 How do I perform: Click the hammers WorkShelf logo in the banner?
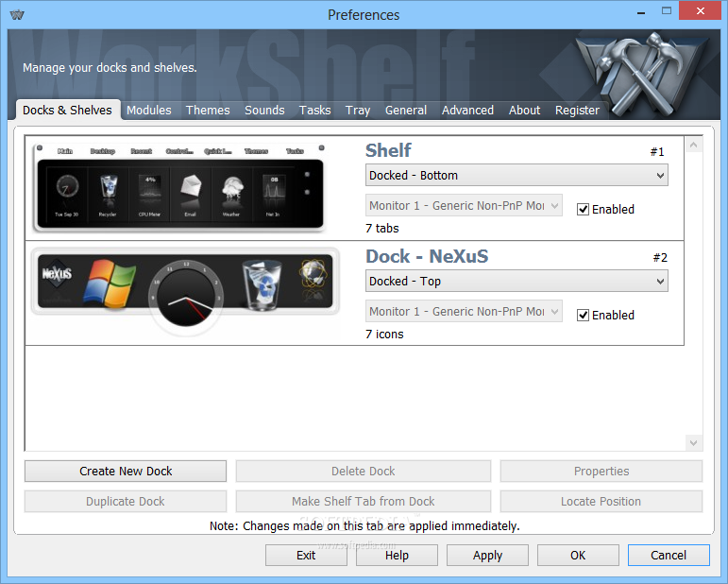point(643,75)
